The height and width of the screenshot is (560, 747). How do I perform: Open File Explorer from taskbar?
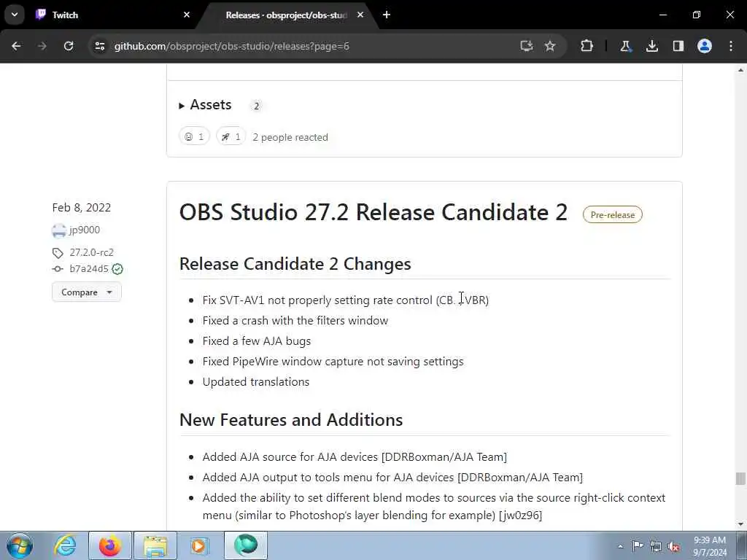(155, 545)
